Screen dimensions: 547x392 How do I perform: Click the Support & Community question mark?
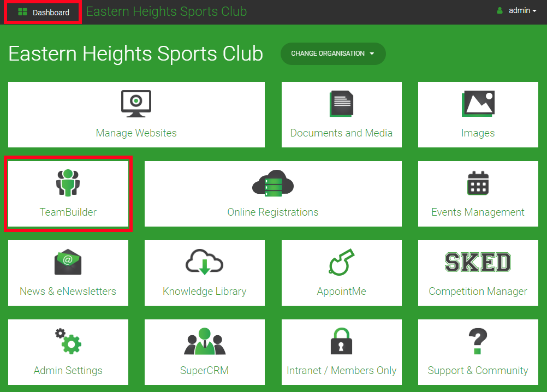(x=478, y=341)
